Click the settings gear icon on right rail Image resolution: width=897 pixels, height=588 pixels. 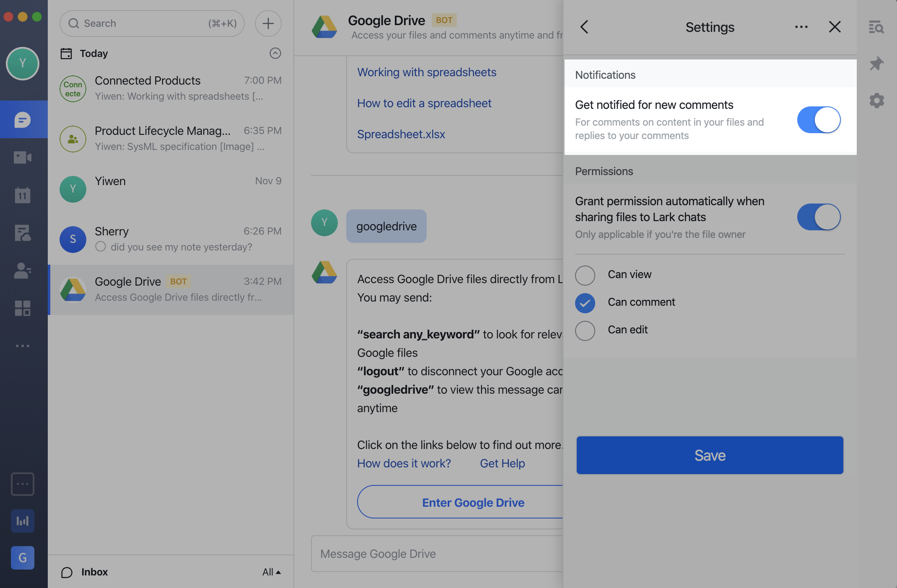[x=876, y=101]
